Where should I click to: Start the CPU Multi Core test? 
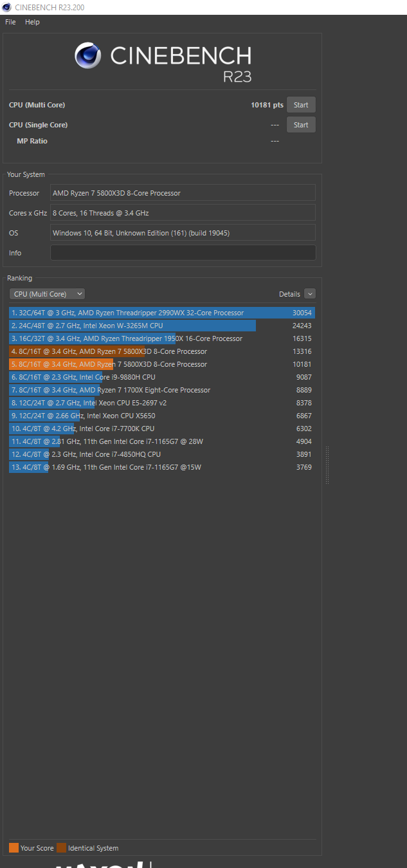point(301,105)
